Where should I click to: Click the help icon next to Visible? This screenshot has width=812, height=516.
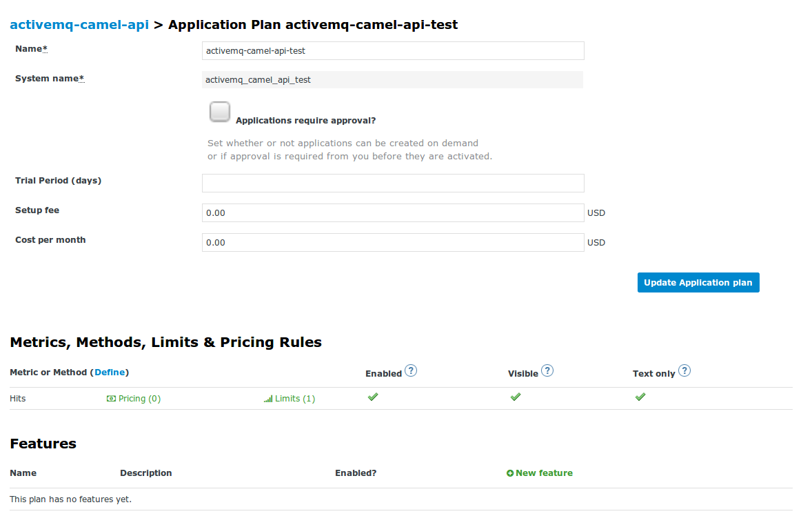[x=547, y=370]
